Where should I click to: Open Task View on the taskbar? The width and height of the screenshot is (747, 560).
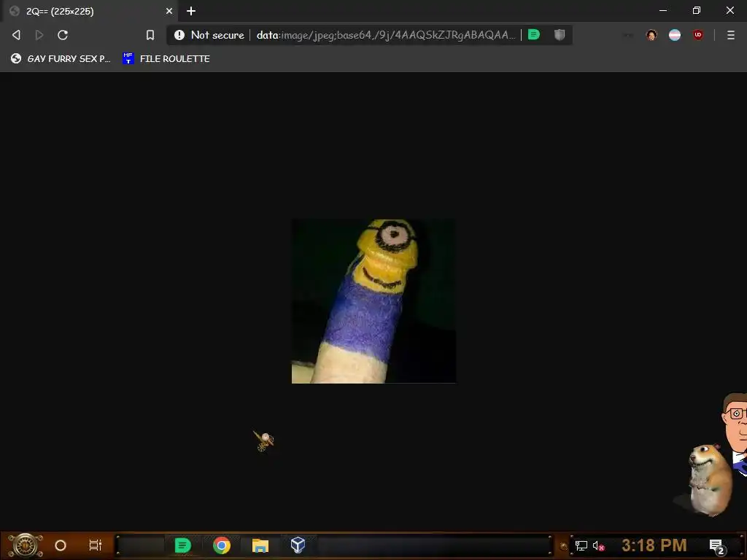click(x=96, y=545)
